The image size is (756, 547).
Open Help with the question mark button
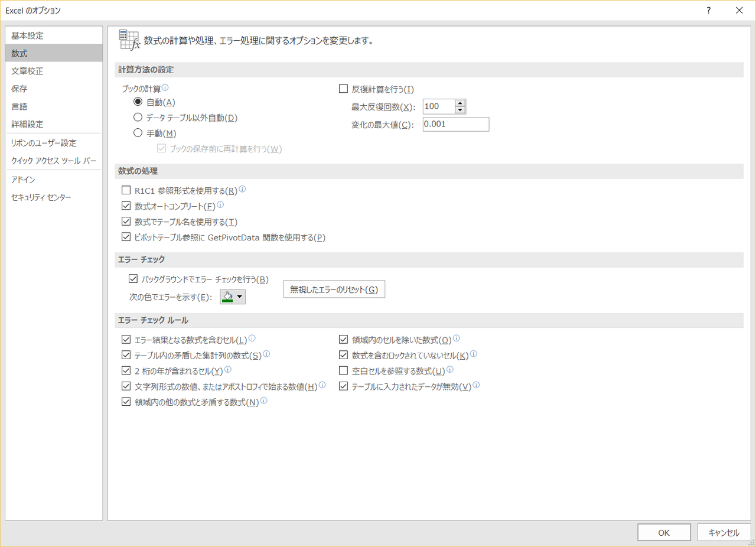point(709,10)
